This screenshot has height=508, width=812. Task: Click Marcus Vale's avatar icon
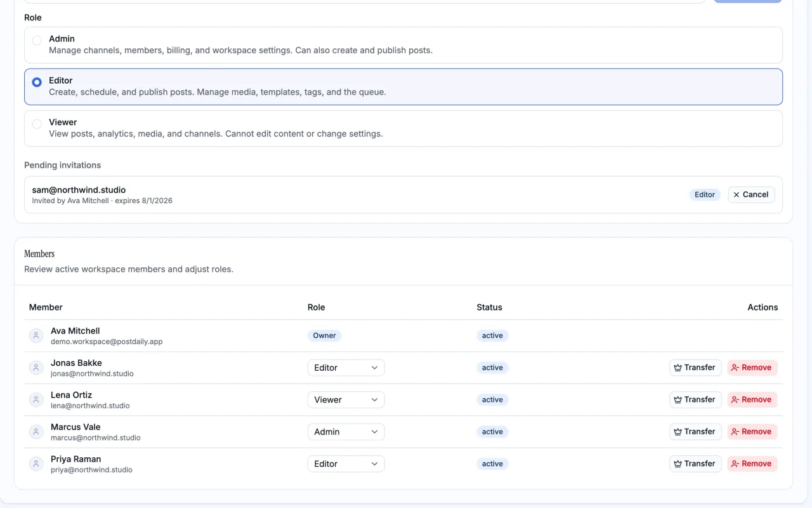(x=36, y=432)
